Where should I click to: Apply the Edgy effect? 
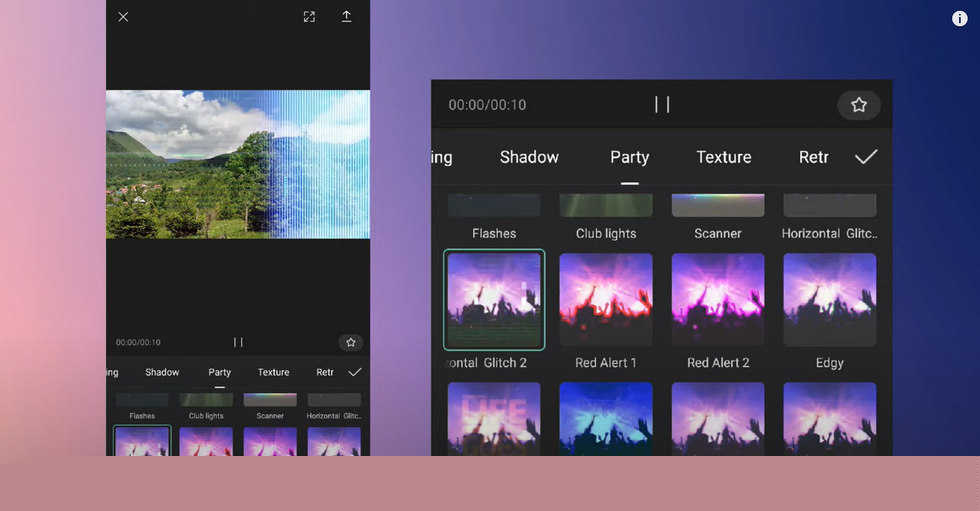pos(829,300)
